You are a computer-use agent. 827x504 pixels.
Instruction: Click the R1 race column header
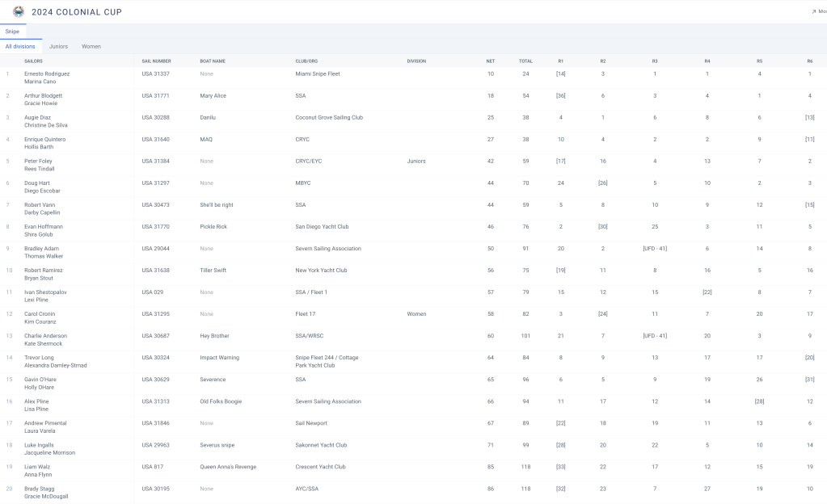[561, 61]
